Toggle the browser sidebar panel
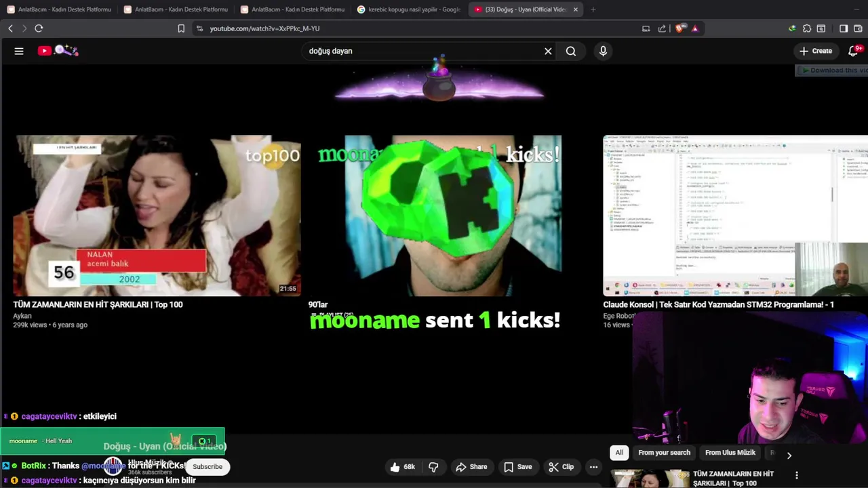 tap(844, 28)
